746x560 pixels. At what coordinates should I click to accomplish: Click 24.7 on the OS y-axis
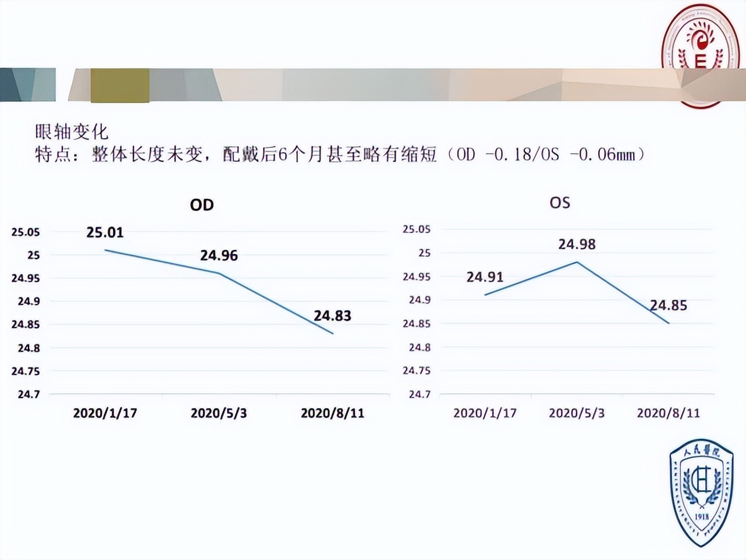click(x=420, y=394)
